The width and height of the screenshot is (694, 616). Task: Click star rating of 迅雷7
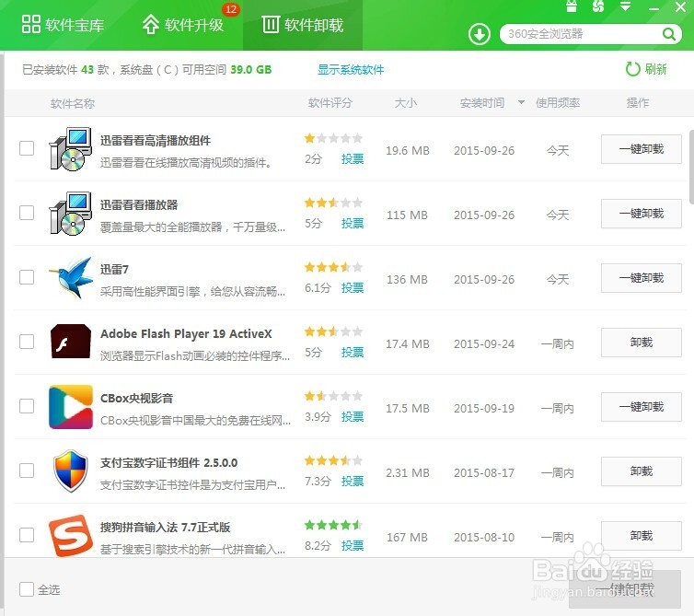[334, 267]
